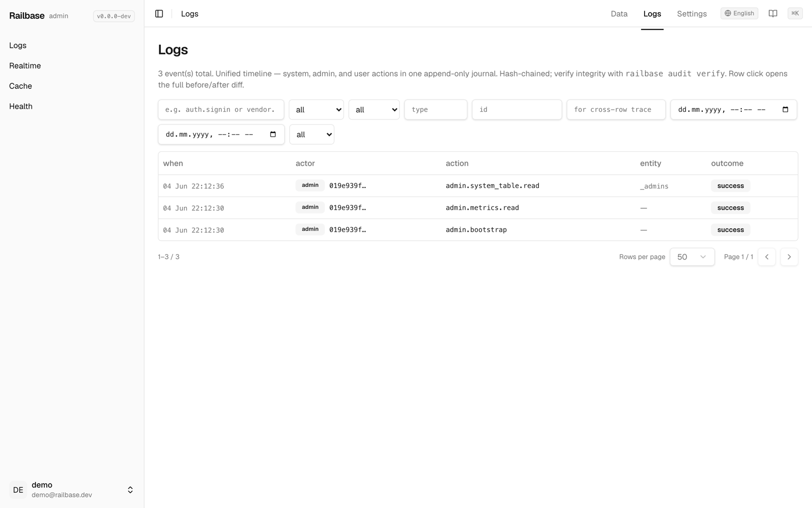This screenshot has height=508, width=812.
Task: Click the success badge in system_table.read row
Action: 730,186
